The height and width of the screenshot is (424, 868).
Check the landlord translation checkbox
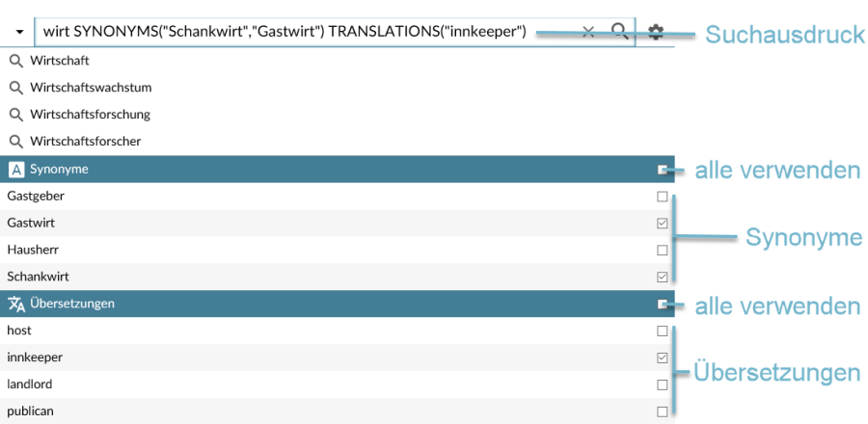click(662, 385)
